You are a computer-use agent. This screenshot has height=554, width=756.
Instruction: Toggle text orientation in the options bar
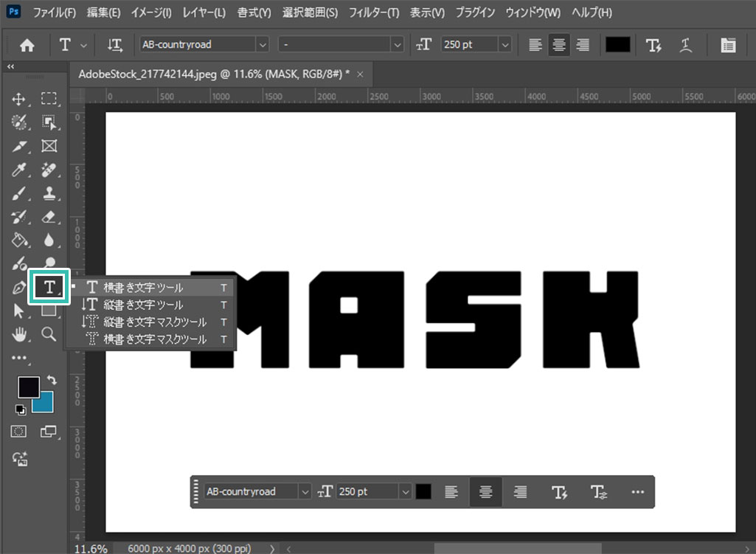115,45
